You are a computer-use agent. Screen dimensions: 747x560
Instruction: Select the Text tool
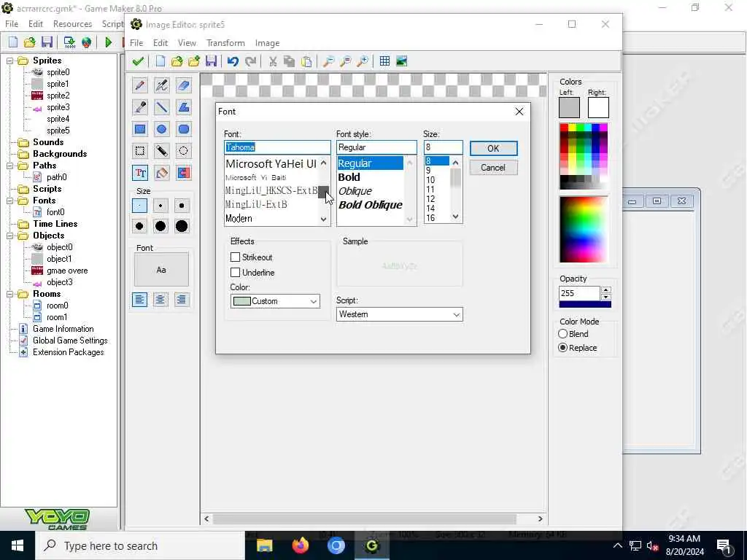click(x=140, y=173)
